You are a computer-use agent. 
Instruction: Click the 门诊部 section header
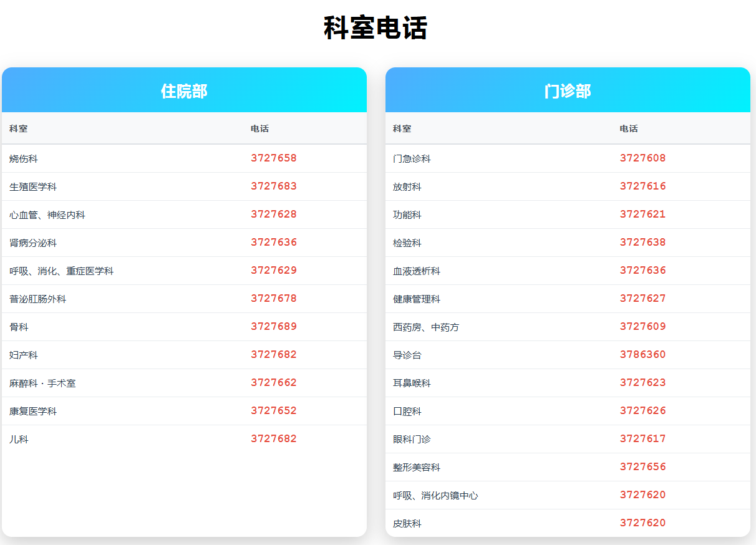(x=567, y=91)
